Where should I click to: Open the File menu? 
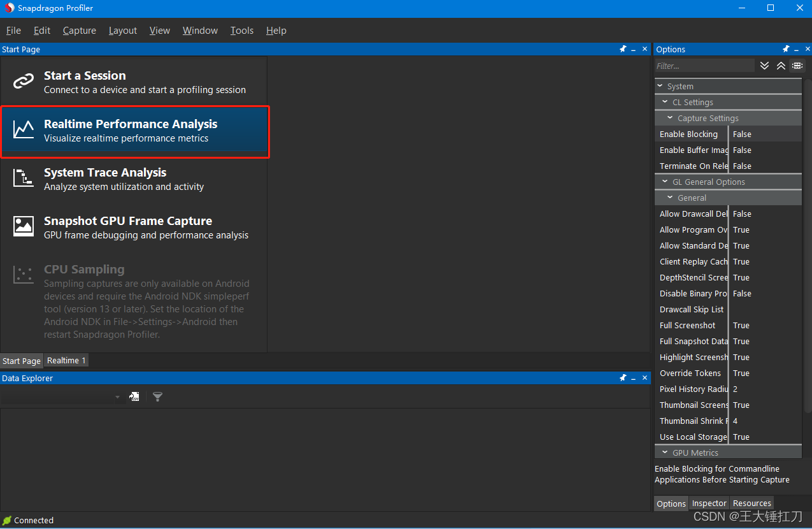[13, 30]
